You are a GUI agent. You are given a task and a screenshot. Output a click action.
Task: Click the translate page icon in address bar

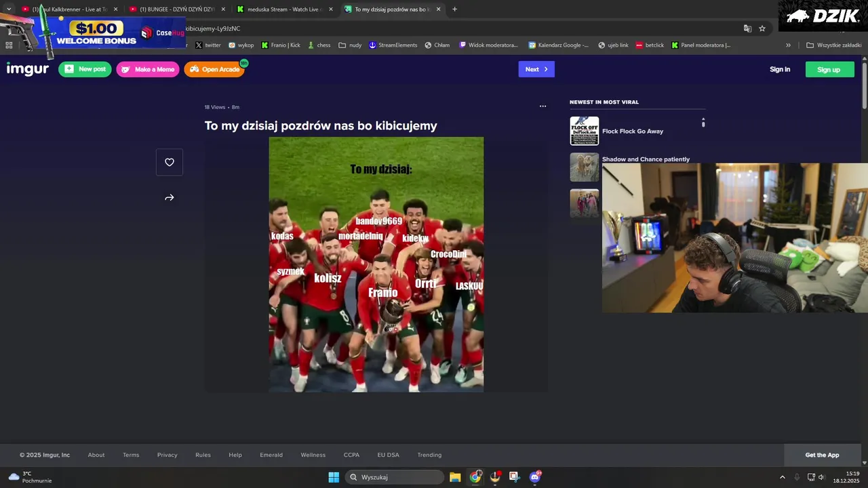(x=747, y=28)
